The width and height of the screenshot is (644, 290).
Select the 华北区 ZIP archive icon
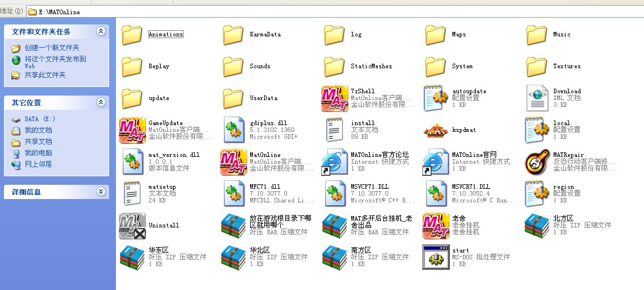coord(233,257)
